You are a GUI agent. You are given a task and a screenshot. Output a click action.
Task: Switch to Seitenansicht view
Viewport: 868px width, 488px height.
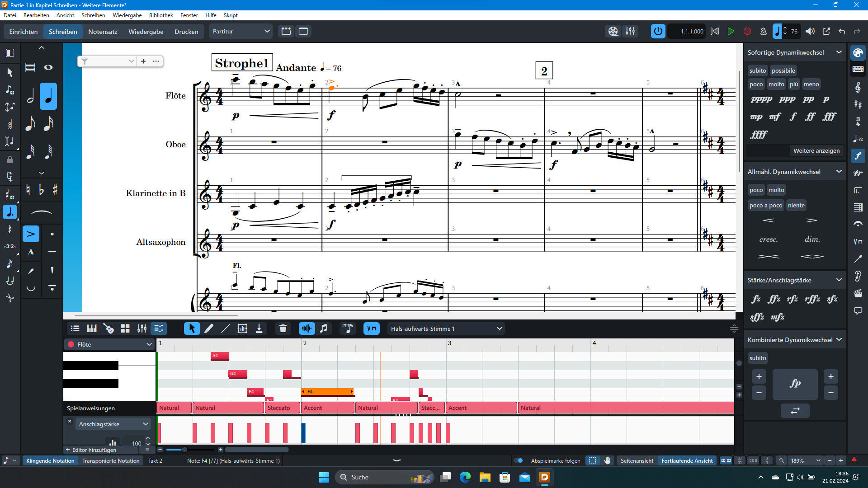click(637, 460)
